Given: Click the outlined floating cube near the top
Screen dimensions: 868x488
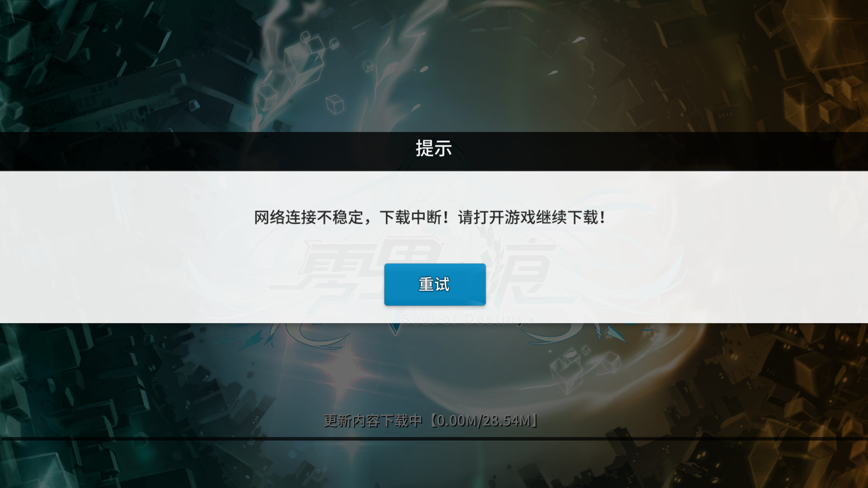Looking at the screenshot, I should 335,104.
